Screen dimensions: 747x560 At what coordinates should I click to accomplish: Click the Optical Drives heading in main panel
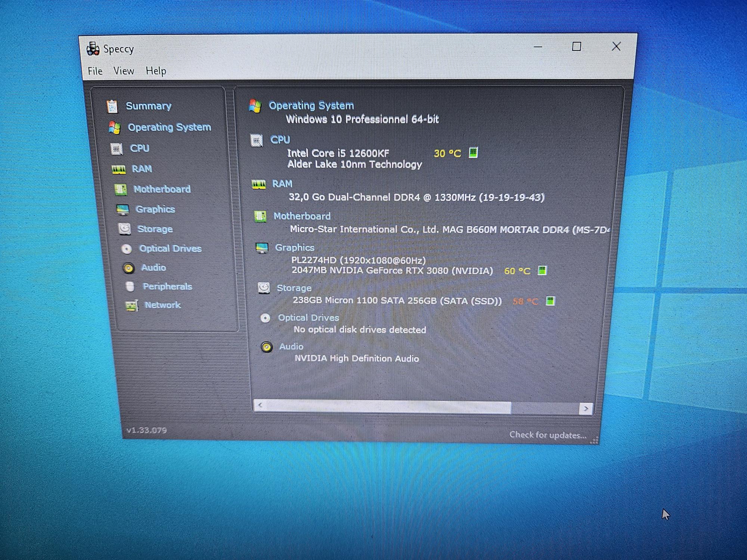point(309,318)
